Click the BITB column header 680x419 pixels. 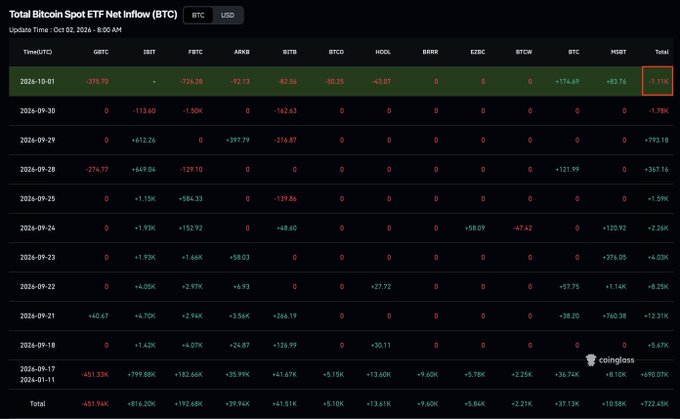(290, 52)
